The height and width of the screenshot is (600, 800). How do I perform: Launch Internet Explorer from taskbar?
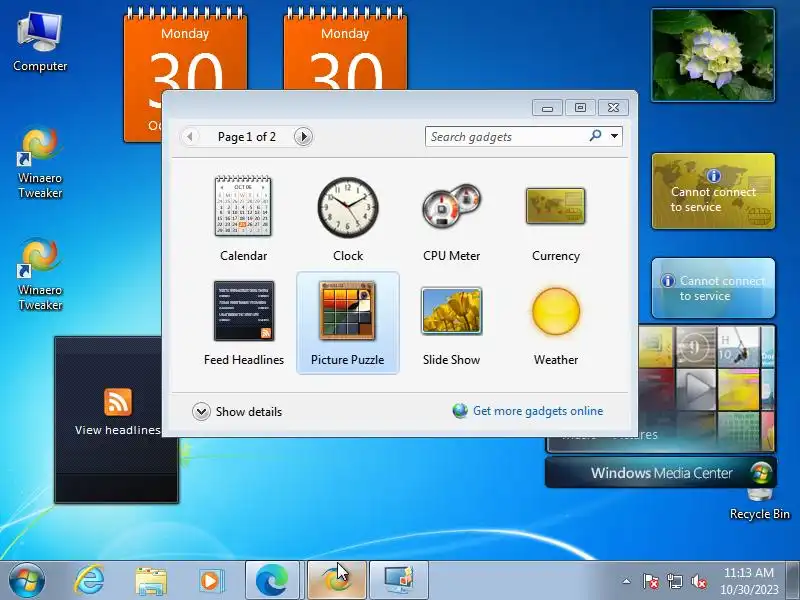89,581
